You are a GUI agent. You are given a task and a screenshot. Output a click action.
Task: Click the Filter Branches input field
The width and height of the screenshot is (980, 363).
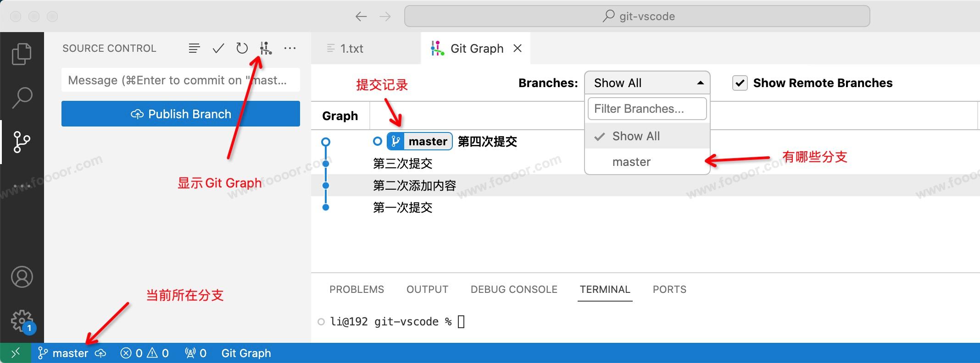647,109
